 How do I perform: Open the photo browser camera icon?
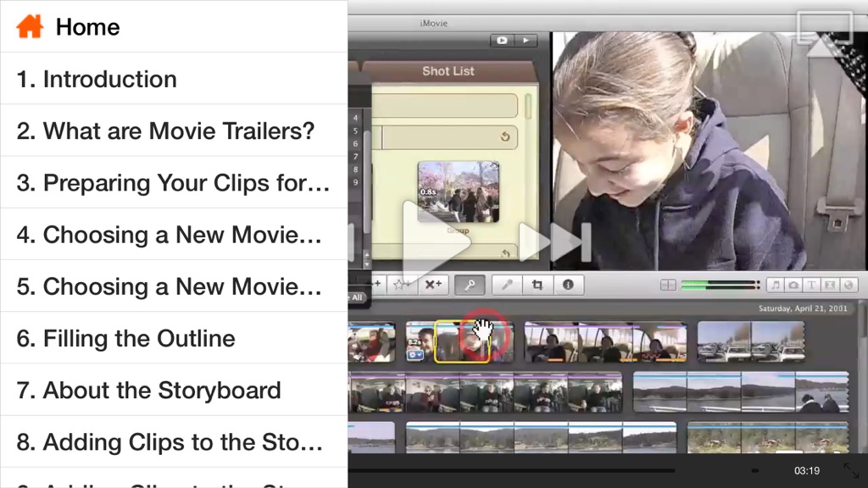793,285
